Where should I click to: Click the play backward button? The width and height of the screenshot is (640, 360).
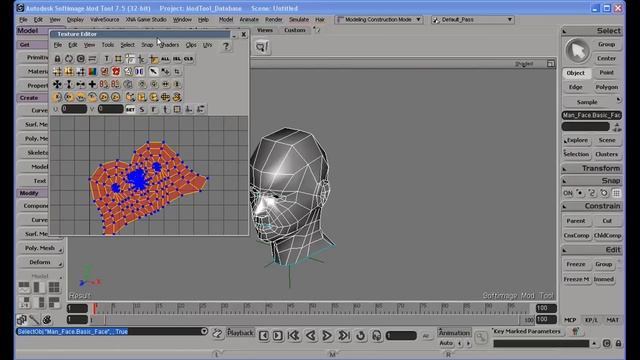click(311, 336)
